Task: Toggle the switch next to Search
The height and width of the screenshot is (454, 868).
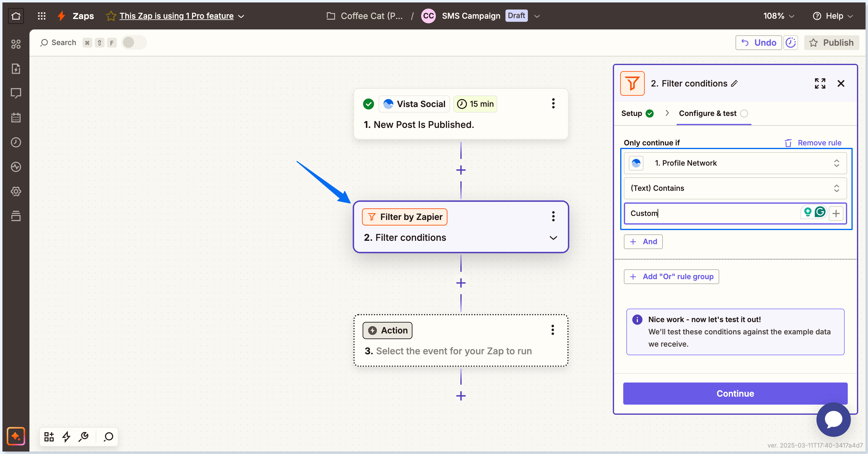Action: tap(133, 42)
